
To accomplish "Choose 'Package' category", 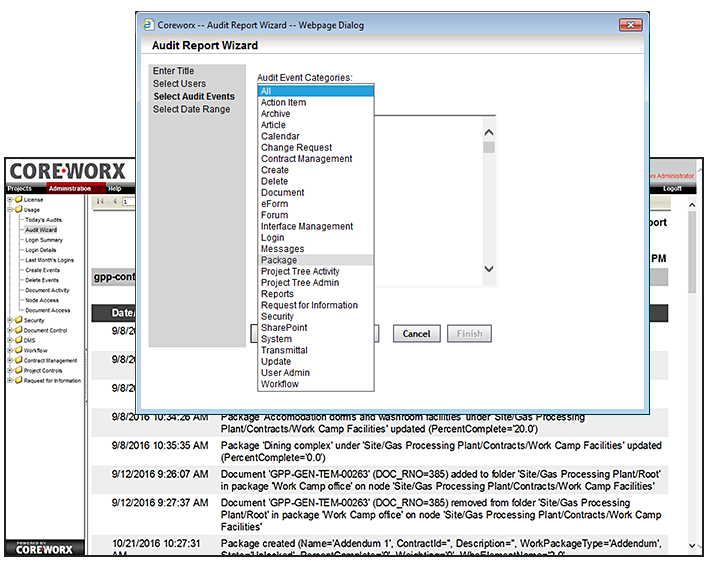I will pyautogui.click(x=315, y=260).
